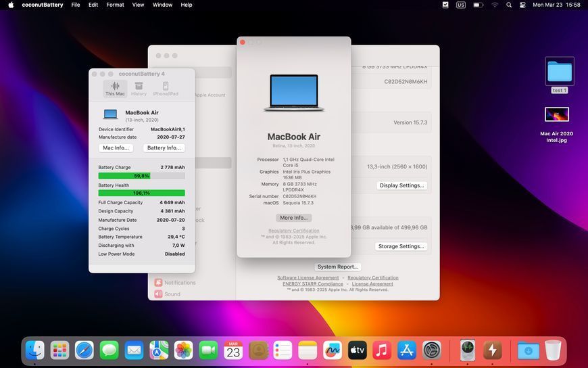Viewport: 588px width, 368px height.
Task: Click the MacBookAir9,1 device identifier value
Action: click(x=168, y=129)
